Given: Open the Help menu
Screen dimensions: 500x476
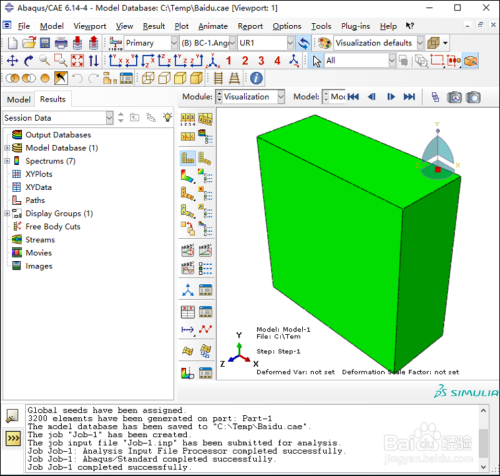Looking at the screenshot, I should [388, 26].
